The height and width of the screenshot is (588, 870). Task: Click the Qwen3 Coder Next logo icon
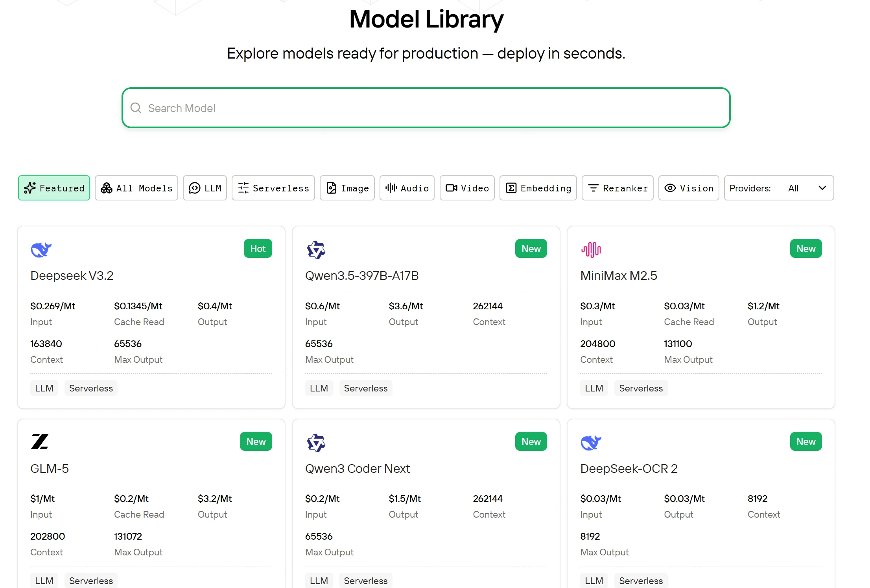click(x=316, y=443)
